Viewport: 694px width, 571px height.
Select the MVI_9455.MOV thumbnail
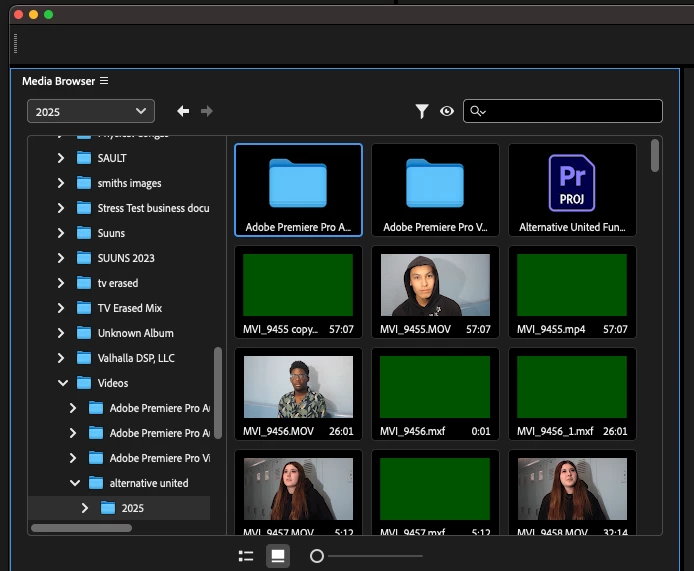[435, 285]
